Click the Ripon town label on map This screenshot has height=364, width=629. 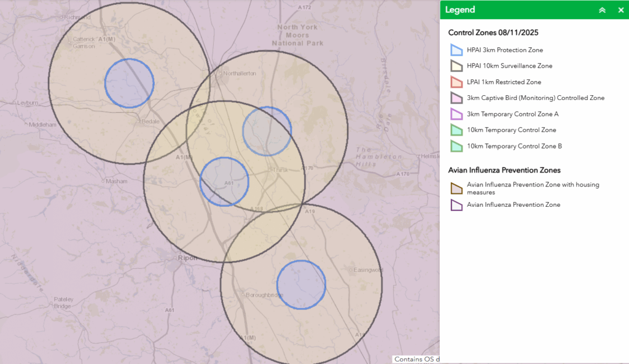[x=187, y=258]
